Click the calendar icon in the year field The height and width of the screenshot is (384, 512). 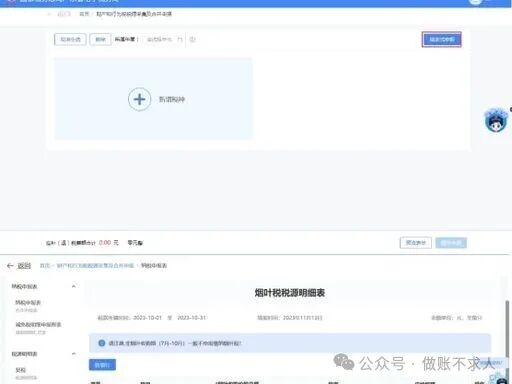point(180,39)
